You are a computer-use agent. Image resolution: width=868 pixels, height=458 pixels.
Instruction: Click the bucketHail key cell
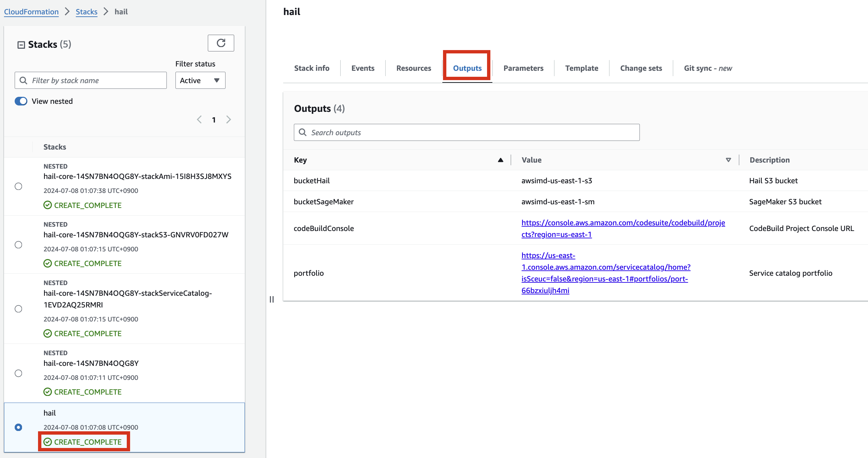(x=312, y=181)
